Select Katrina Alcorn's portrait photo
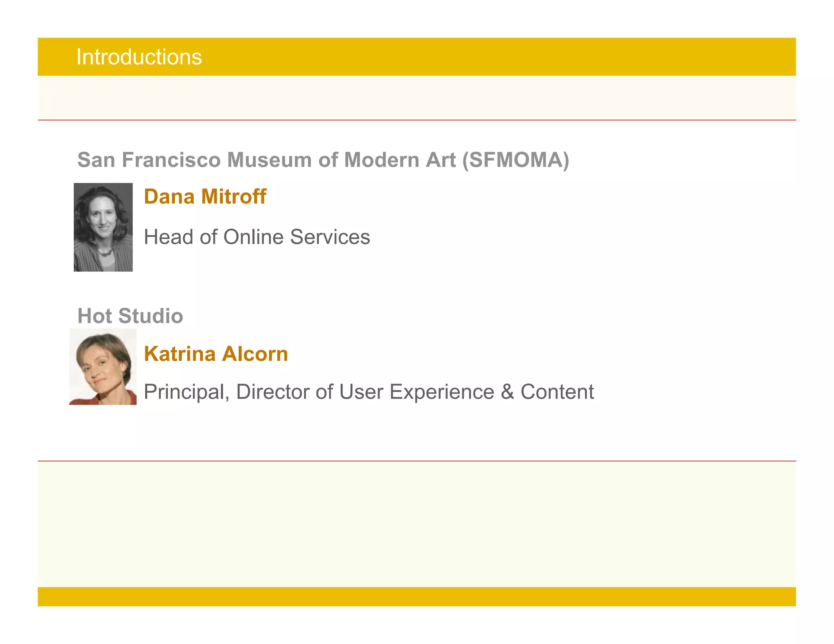Screen dimensions: 834x644 [x=103, y=367]
